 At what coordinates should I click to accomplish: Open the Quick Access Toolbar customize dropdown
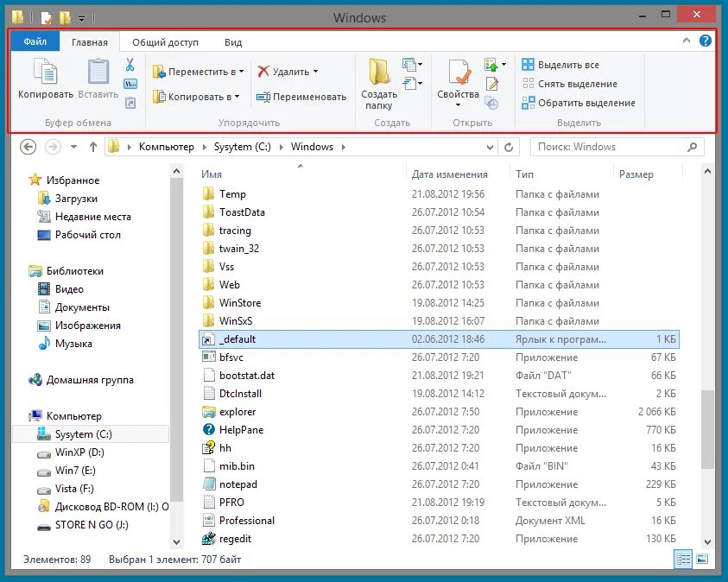coord(81,18)
